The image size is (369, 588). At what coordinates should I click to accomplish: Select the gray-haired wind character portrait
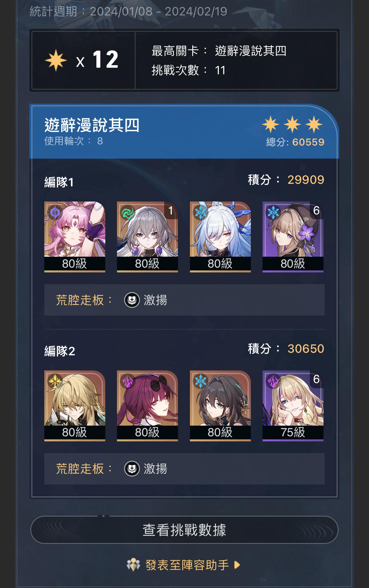point(147,237)
